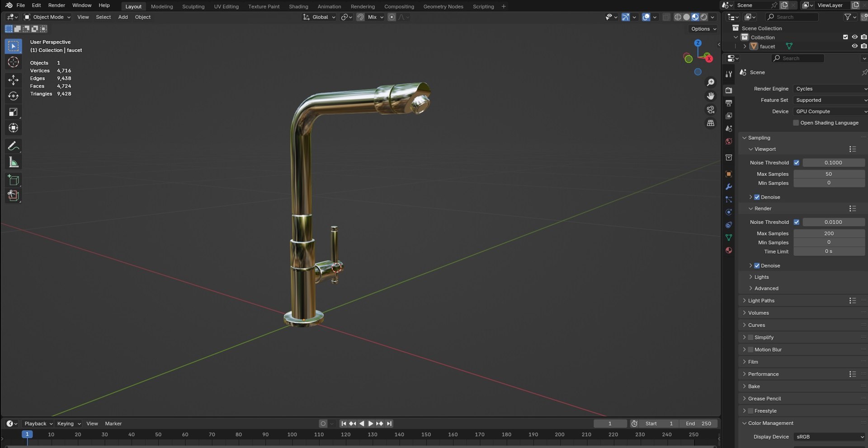Image resolution: width=868 pixels, height=448 pixels.
Task: Click the zoom view magnifier icon
Action: point(711,82)
